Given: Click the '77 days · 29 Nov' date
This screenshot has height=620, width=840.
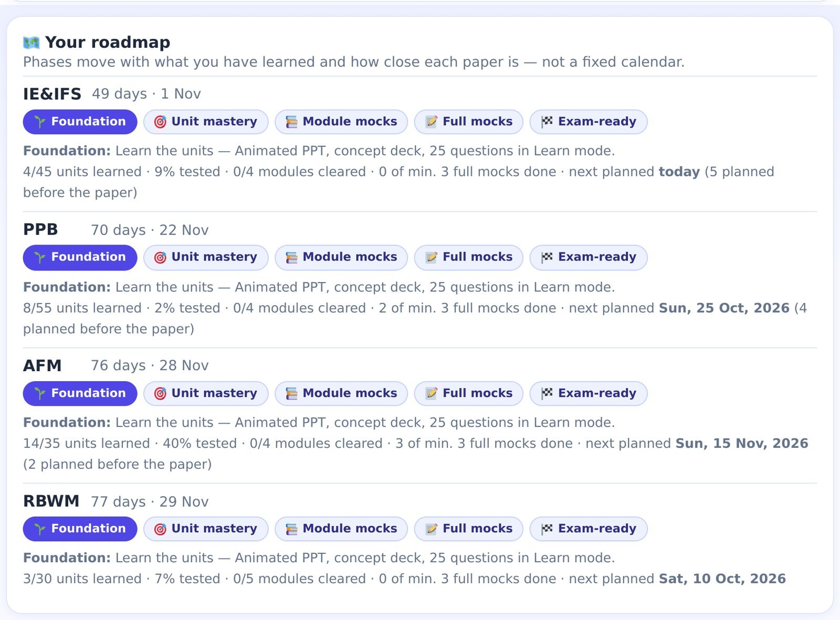Looking at the screenshot, I should pos(150,502).
